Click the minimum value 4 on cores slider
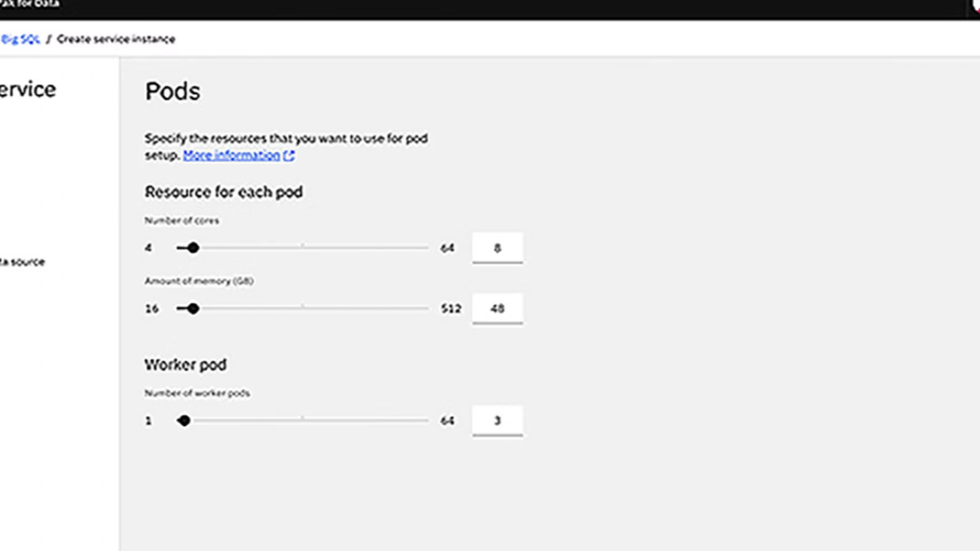This screenshot has height=551, width=980. pyautogui.click(x=148, y=248)
